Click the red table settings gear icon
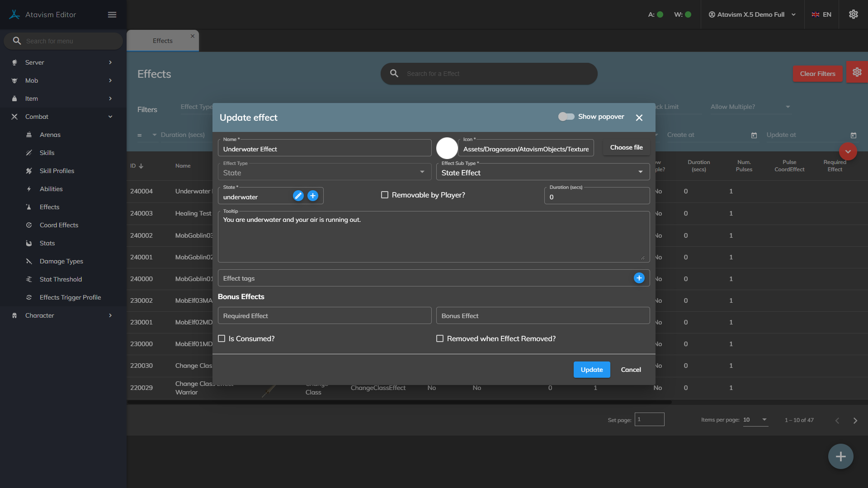This screenshot has height=488, width=868. coord(857,72)
